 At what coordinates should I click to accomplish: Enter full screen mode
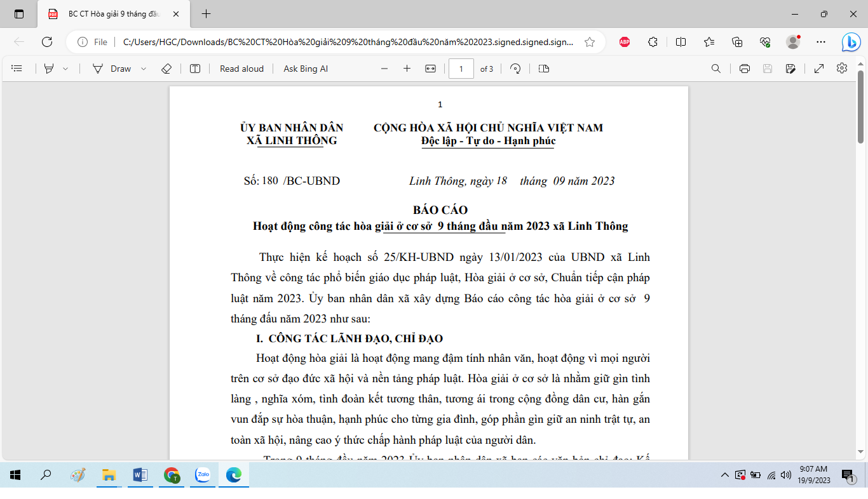point(819,69)
